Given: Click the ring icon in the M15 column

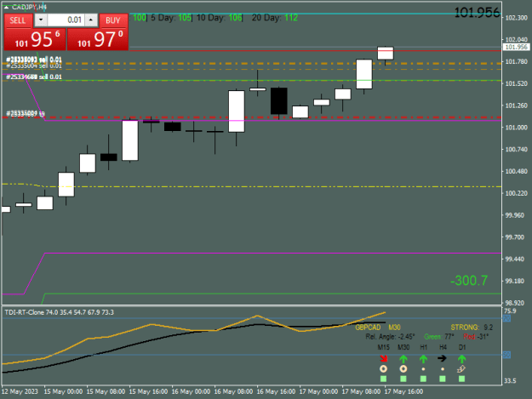Looking at the screenshot, I should pyautogui.click(x=383, y=369).
